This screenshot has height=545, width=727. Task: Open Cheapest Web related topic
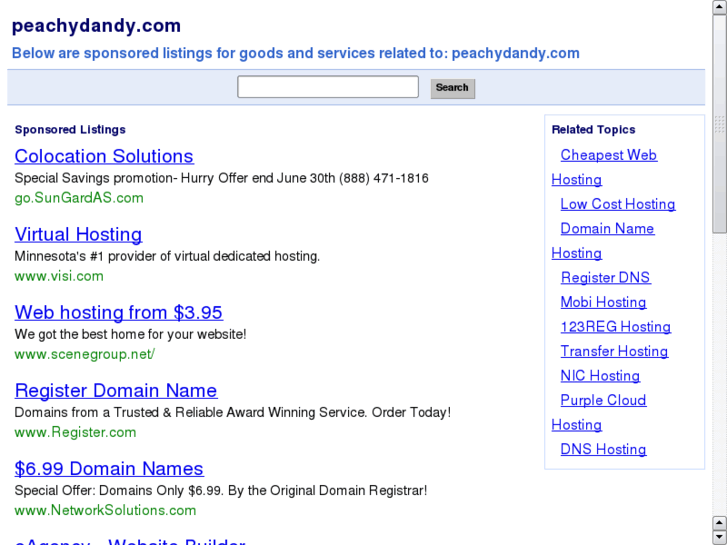coord(609,155)
